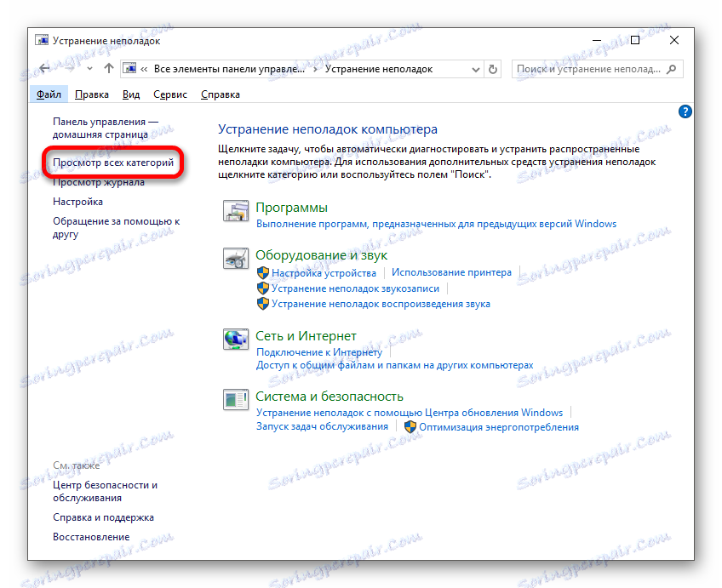The image size is (722, 588).
Task: Open Оборудование и звук heading
Action: (x=321, y=255)
